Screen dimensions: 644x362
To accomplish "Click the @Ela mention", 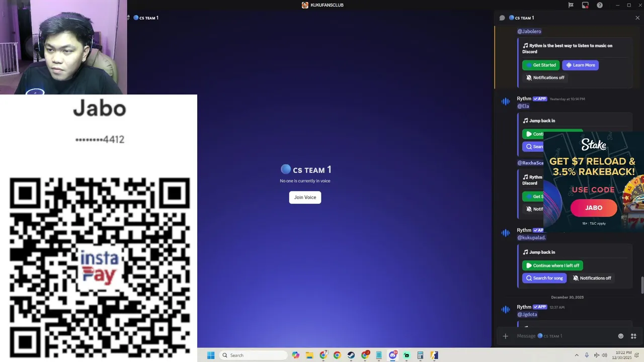I will [523, 106].
